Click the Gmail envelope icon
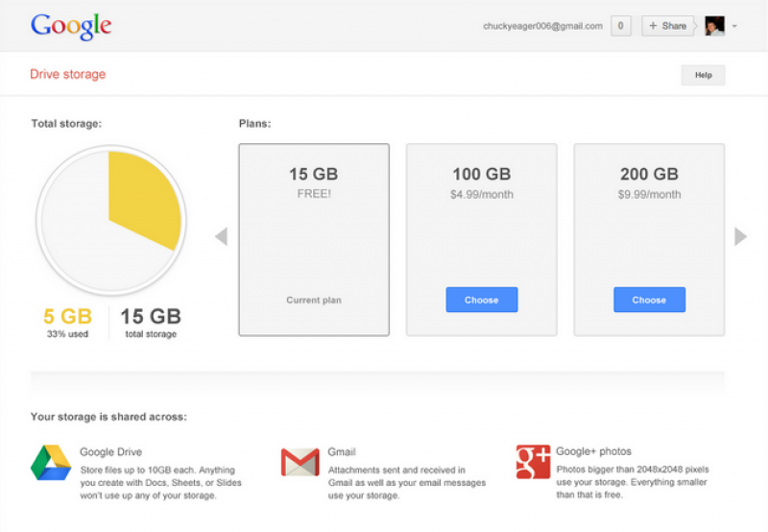 tap(300, 462)
